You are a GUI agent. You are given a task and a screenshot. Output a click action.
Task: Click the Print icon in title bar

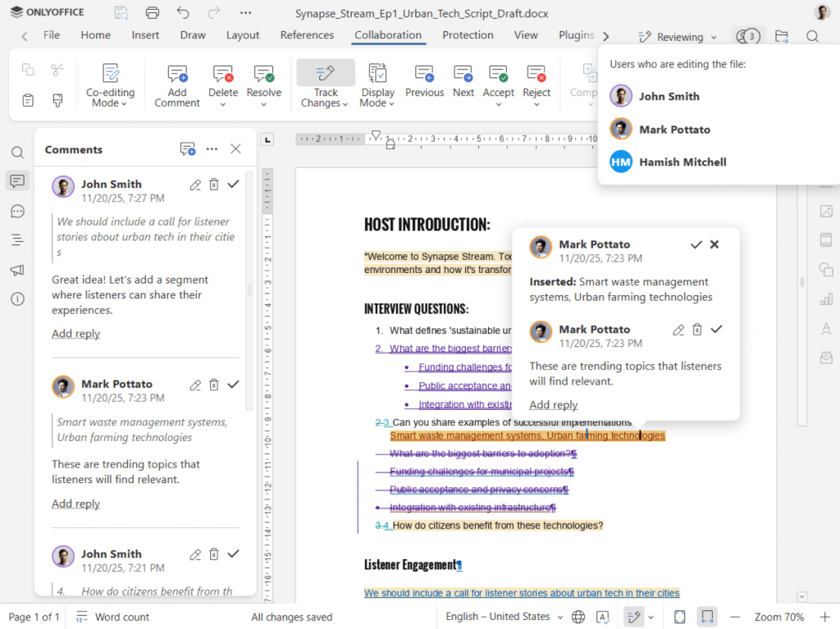click(x=152, y=13)
